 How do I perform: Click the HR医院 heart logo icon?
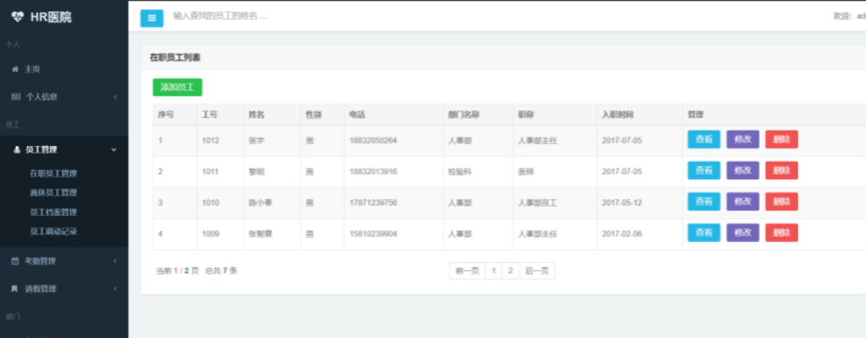18,16
